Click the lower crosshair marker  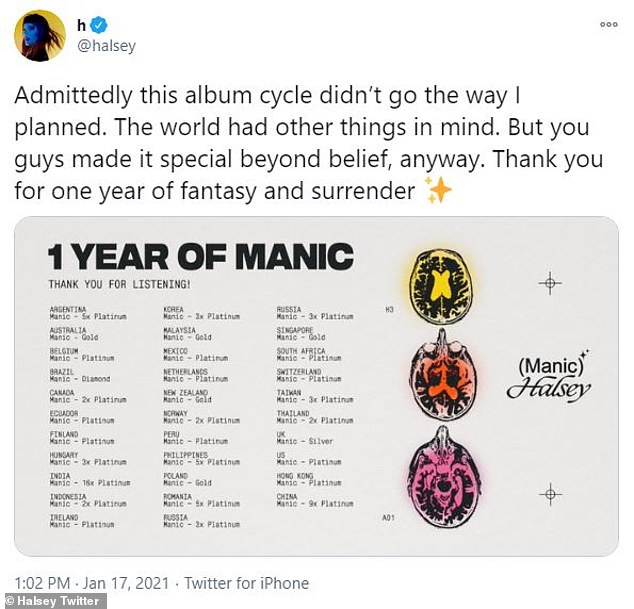point(549,492)
